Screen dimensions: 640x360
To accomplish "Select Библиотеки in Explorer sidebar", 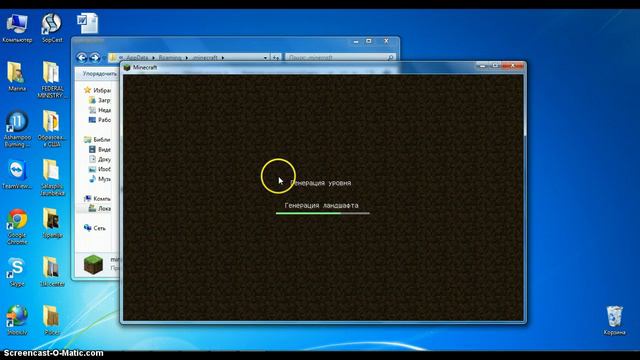I will point(98,139).
